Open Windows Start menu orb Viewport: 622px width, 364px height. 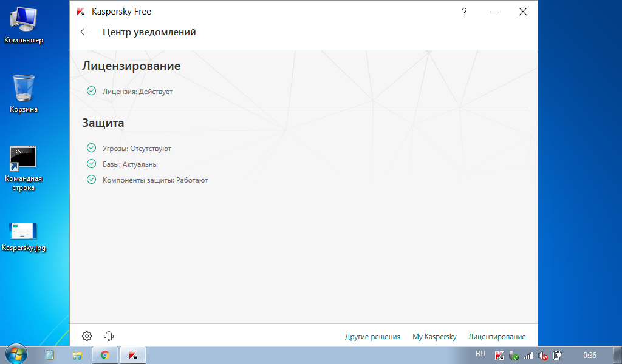16,354
